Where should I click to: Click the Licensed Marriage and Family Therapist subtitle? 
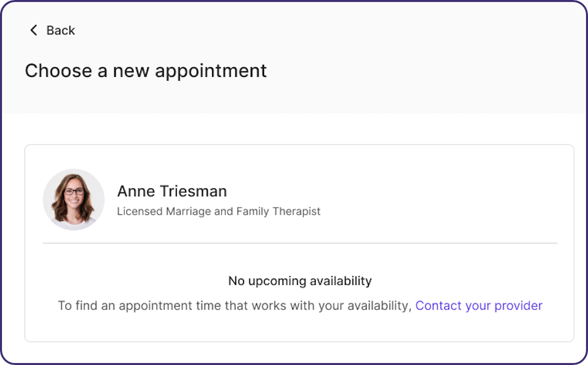(219, 211)
